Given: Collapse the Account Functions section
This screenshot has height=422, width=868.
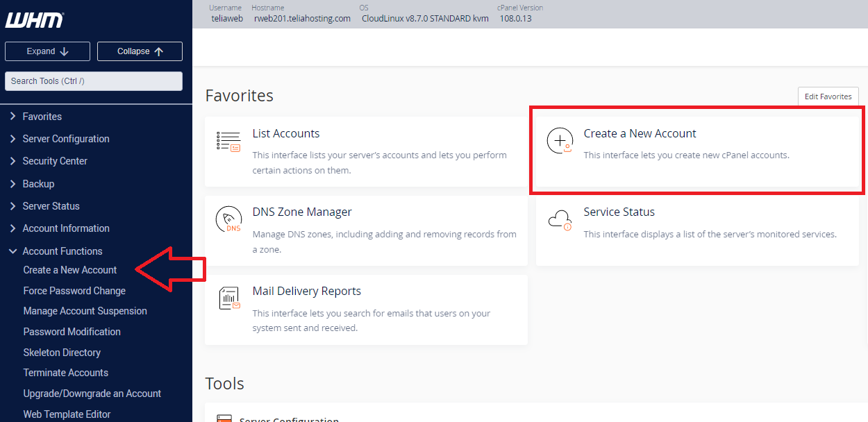Looking at the screenshot, I should pos(62,251).
